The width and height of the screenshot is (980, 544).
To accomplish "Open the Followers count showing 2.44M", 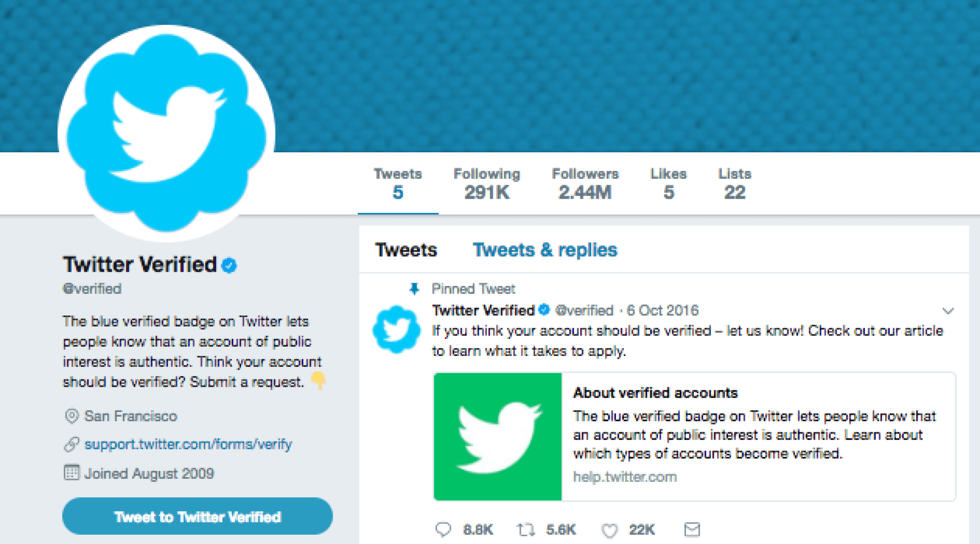I will (x=585, y=184).
